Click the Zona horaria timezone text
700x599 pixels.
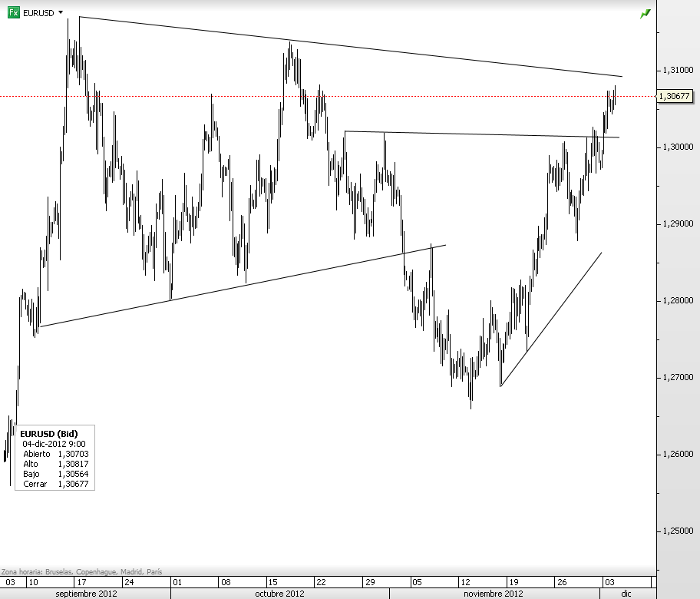[81, 572]
